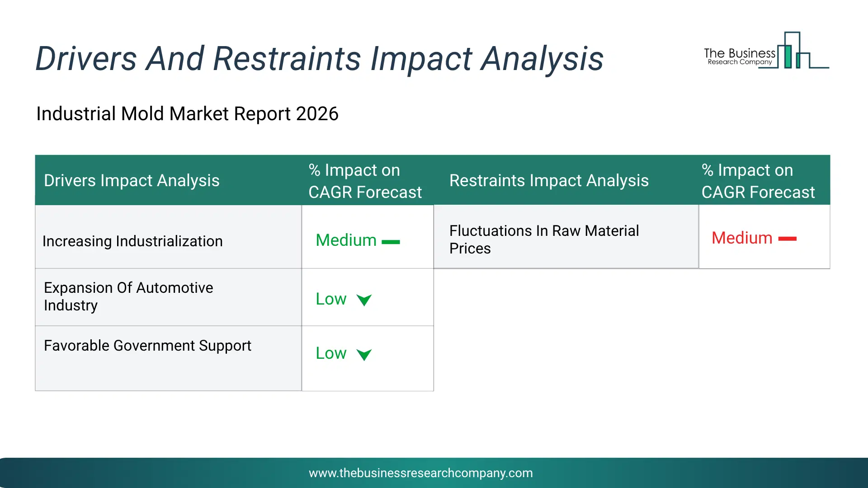This screenshot has height=488, width=868.
Task: Click the Drivers Impact Analysis header cell
Action: (x=168, y=180)
